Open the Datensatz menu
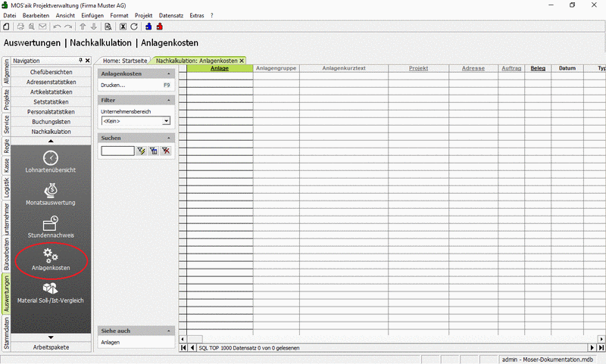 171,15
